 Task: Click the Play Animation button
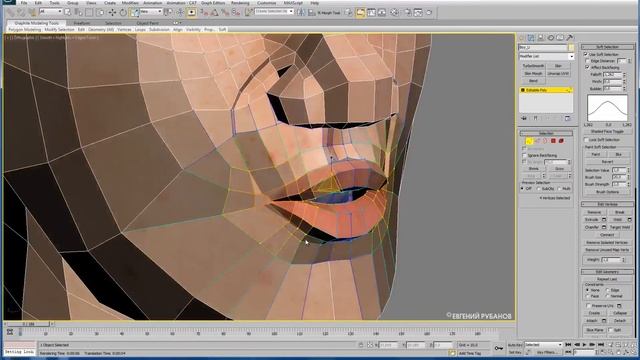point(584,345)
